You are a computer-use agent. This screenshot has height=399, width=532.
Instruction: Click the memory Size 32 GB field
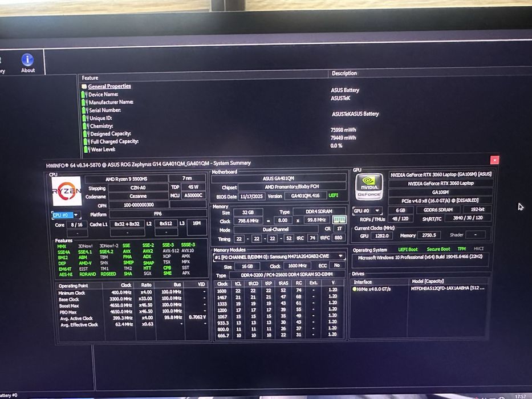[247, 213]
